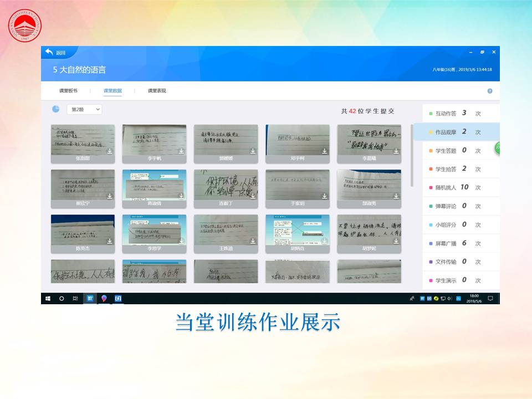
Task: Click the 返回 back arrow icon
Action: point(49,52)
